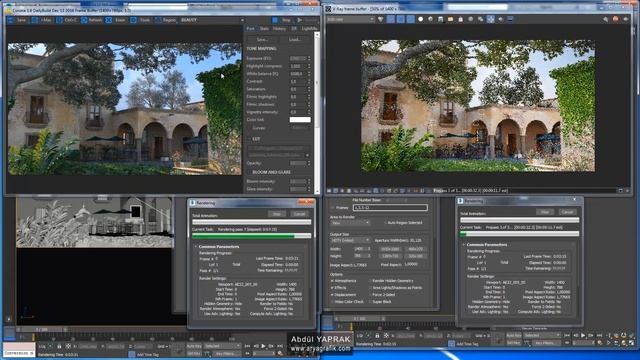Collapse Common Parameters in right Rendering dialog
This screenshot has width=640, height=360.
(x=464, y=244)
